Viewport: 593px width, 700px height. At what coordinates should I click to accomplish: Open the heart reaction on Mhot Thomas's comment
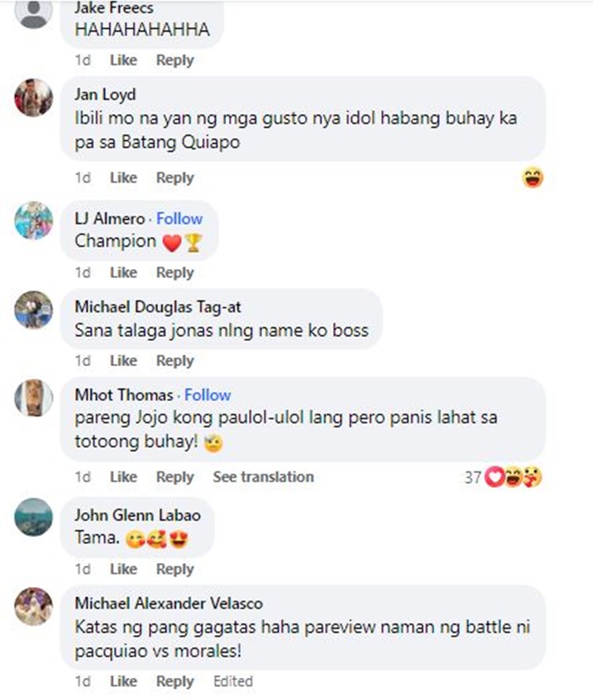(494, 477)
